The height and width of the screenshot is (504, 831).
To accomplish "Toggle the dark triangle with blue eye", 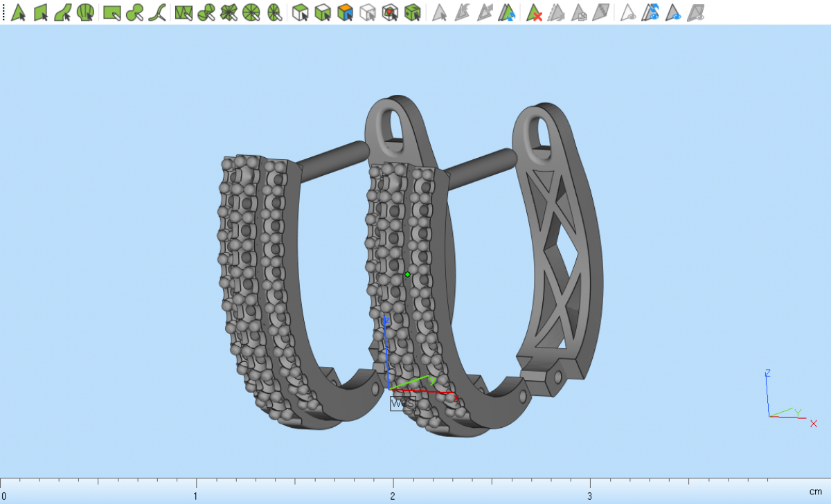I will pos(673,12).
